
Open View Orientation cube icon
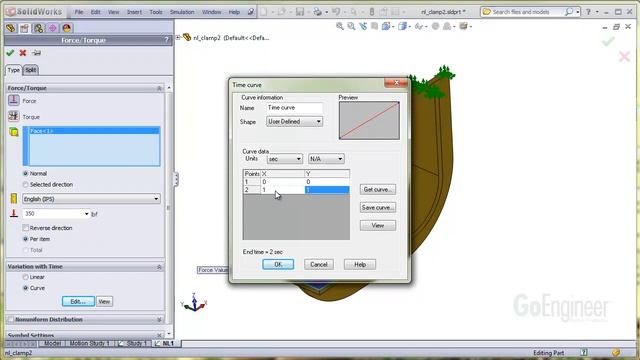coord(386,27)
